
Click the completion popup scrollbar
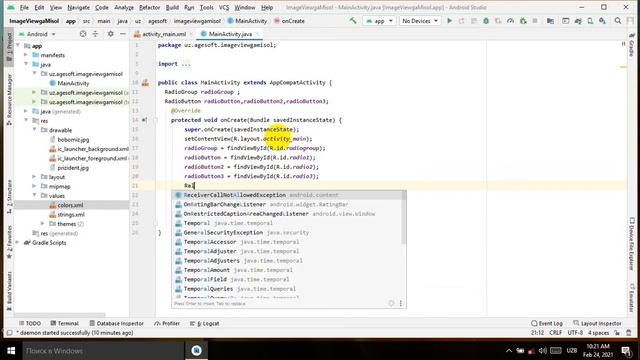(404, 218)
